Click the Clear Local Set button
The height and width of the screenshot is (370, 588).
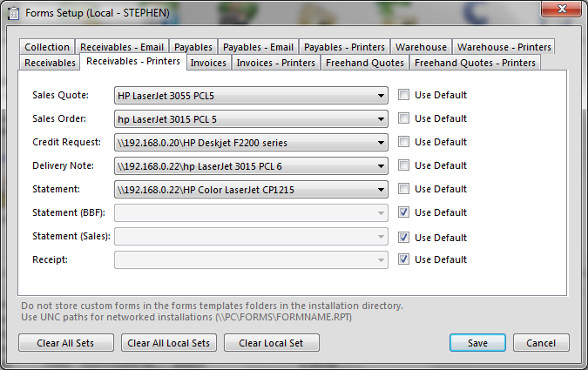[x=271, y=343]
